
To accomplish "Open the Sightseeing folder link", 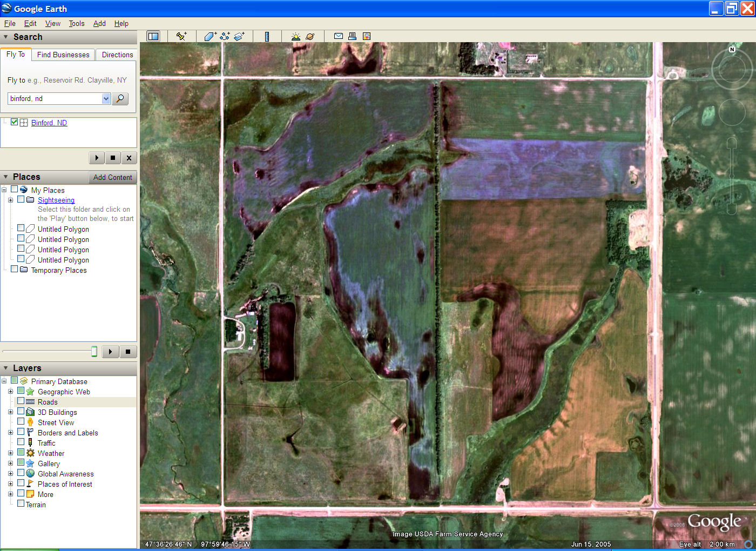I will pos(56,200).
